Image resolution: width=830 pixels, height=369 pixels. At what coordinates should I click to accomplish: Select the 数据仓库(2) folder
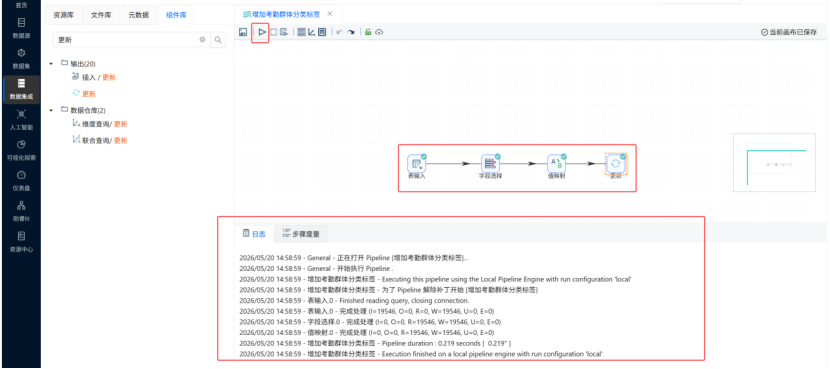point(84,110)
